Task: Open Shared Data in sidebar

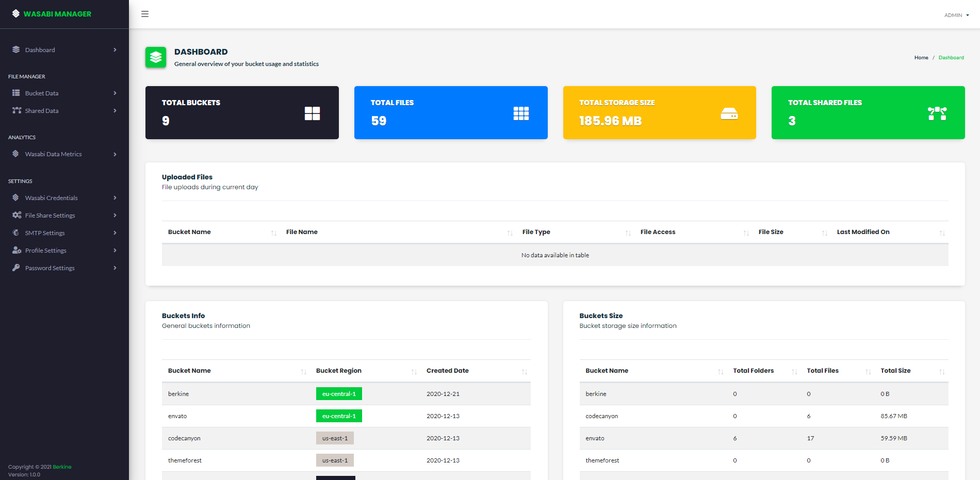Action: 42,111
